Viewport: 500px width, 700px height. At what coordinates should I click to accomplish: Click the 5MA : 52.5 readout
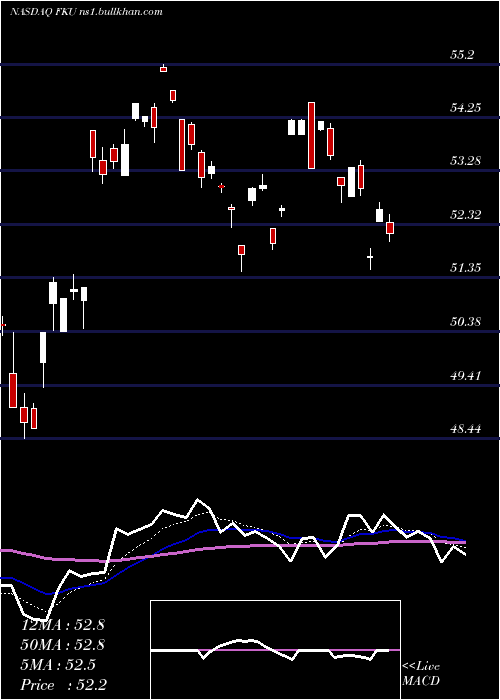pyautogui.click(x=58, y=665)
